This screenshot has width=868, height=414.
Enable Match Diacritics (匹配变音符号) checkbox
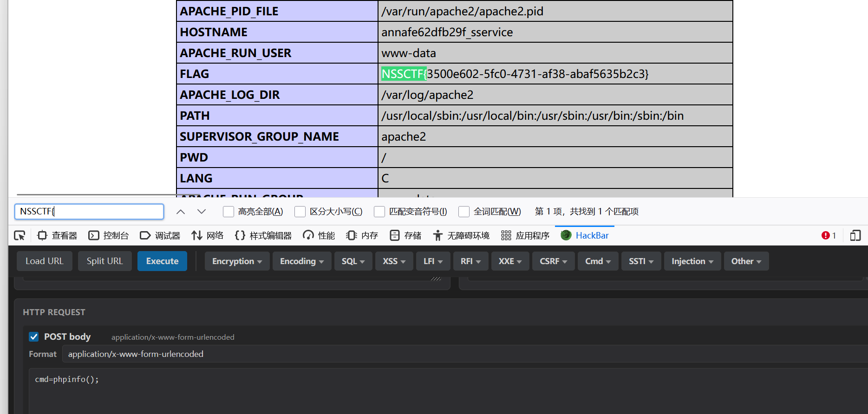tap(379, 212)
